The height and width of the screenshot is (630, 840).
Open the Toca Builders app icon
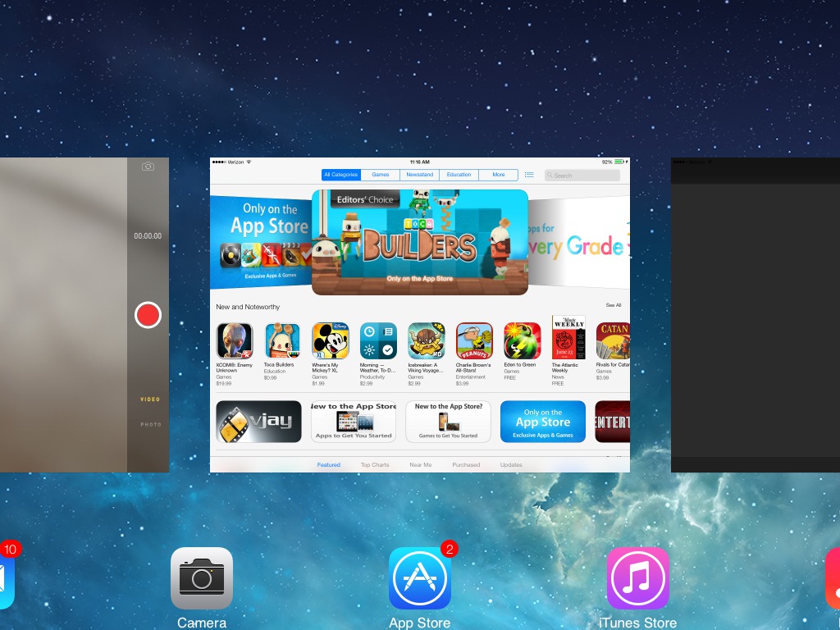[282, 340]
